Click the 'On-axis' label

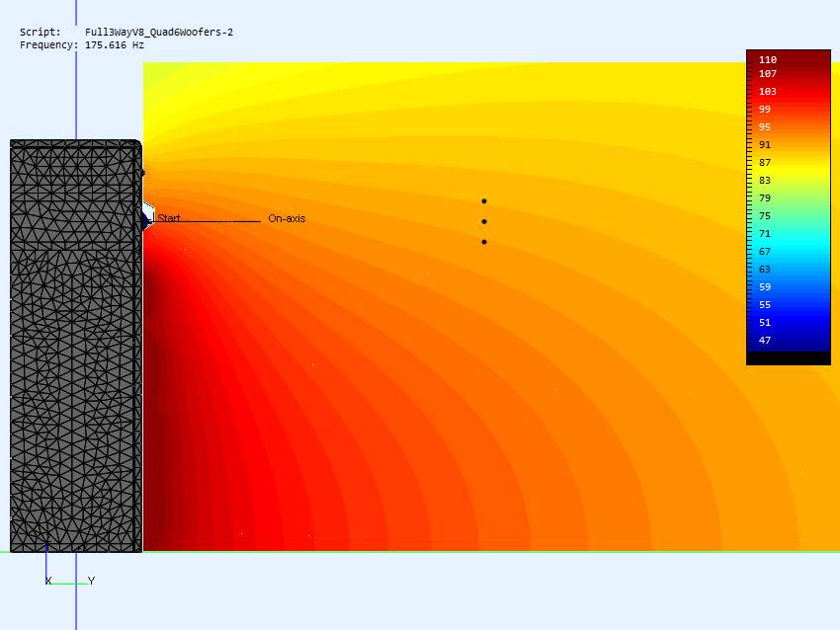pyautogui.click(x=287, y=218)
